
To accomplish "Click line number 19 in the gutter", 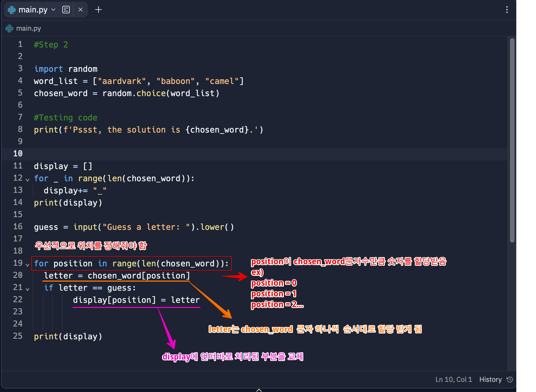I will (x=18, y=263).
